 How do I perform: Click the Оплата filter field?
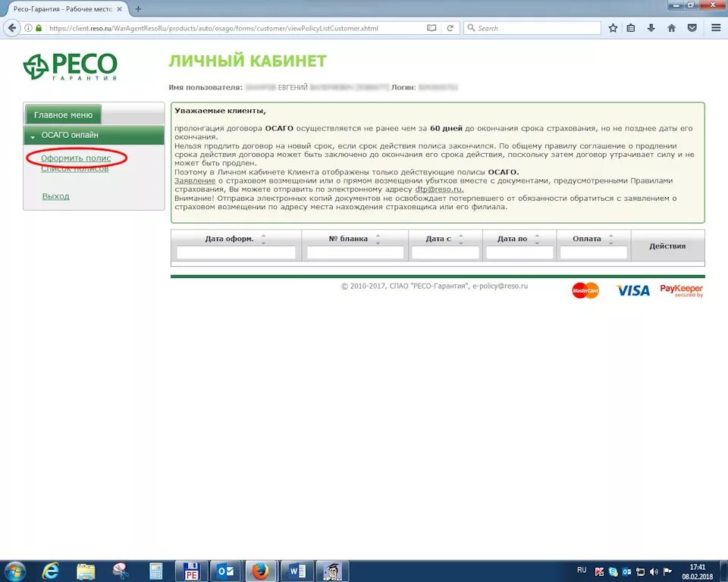tap(593, 252)
